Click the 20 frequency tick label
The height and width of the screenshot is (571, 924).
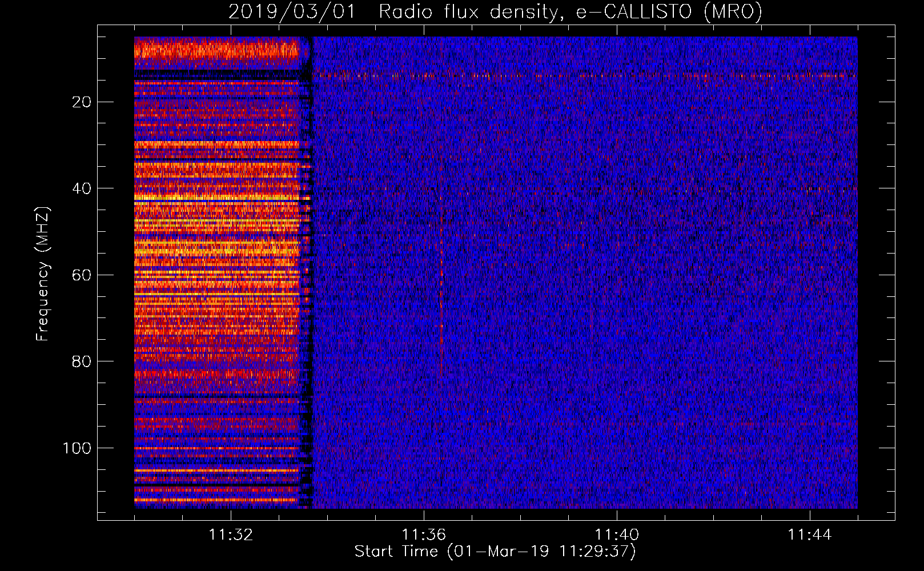point(82,102)
